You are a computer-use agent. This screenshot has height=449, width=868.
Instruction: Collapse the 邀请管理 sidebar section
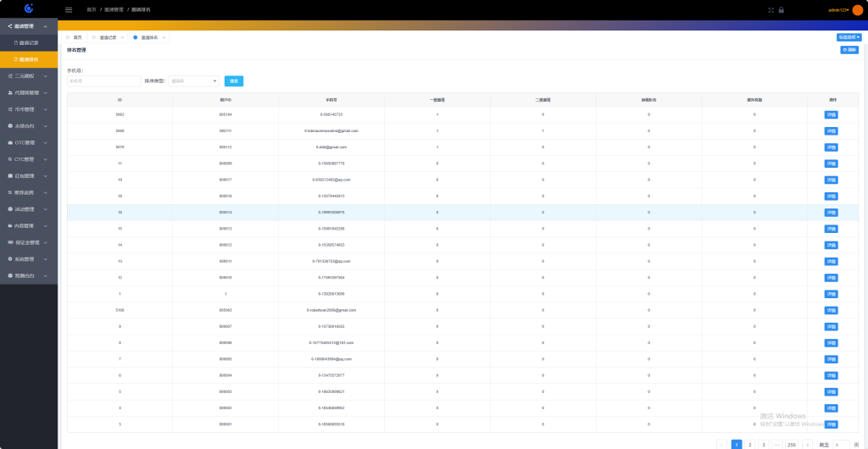[x=29, y=26]
